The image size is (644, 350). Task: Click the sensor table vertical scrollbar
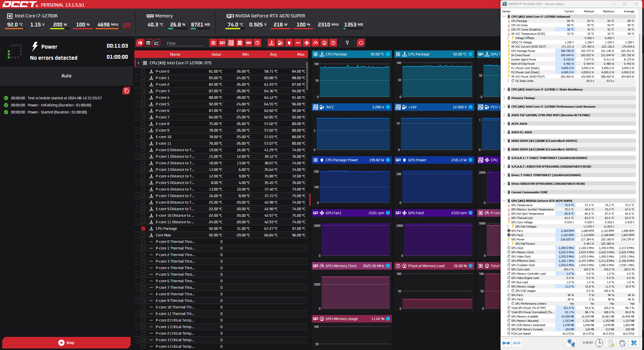click(x=307, y=76)
